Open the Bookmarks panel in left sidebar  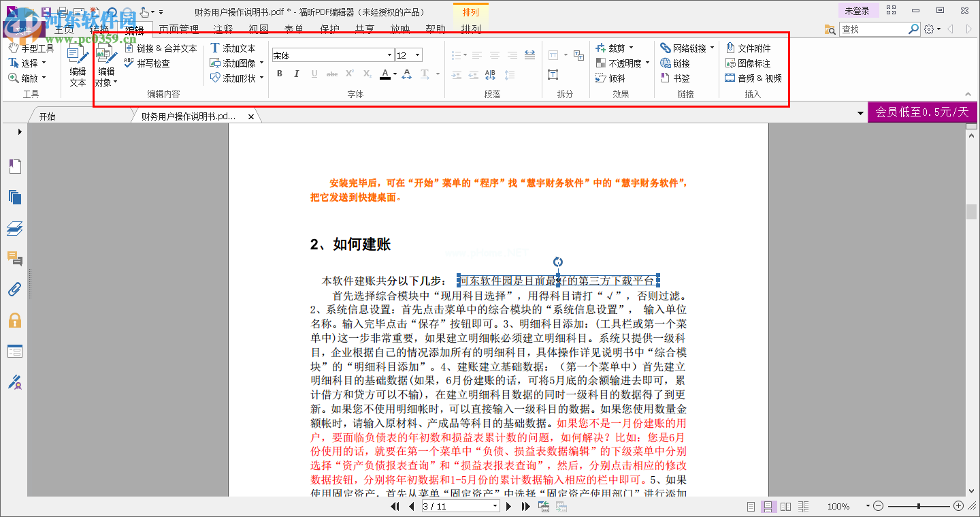click(x=15, y=166)
